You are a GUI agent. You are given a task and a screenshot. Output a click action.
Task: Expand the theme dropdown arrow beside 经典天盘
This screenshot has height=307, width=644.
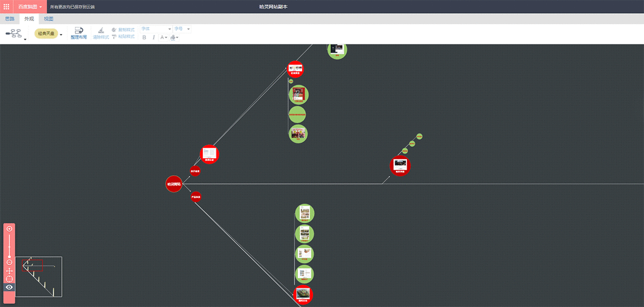point(61,35)
